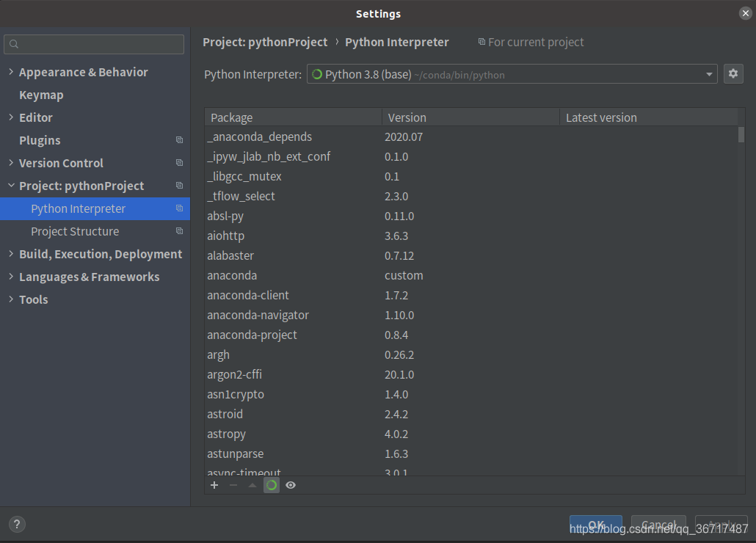The image size is (756, 543).
Task: Expand Languages & Frameworks section
Action: [x=11, y=277]
